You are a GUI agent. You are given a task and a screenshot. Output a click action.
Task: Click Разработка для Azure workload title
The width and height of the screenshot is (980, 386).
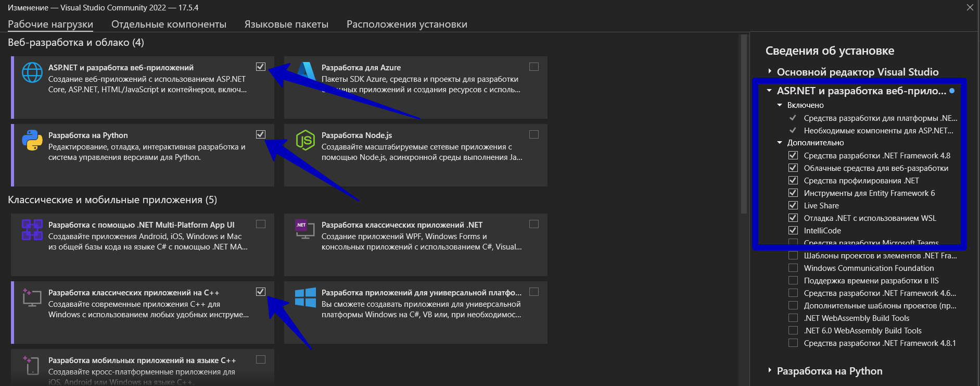(x=361, y=67)
